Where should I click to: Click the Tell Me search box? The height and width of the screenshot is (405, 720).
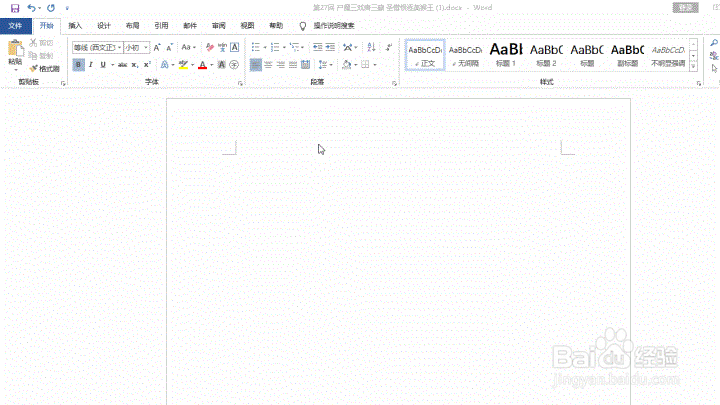[x=334, y=26]
